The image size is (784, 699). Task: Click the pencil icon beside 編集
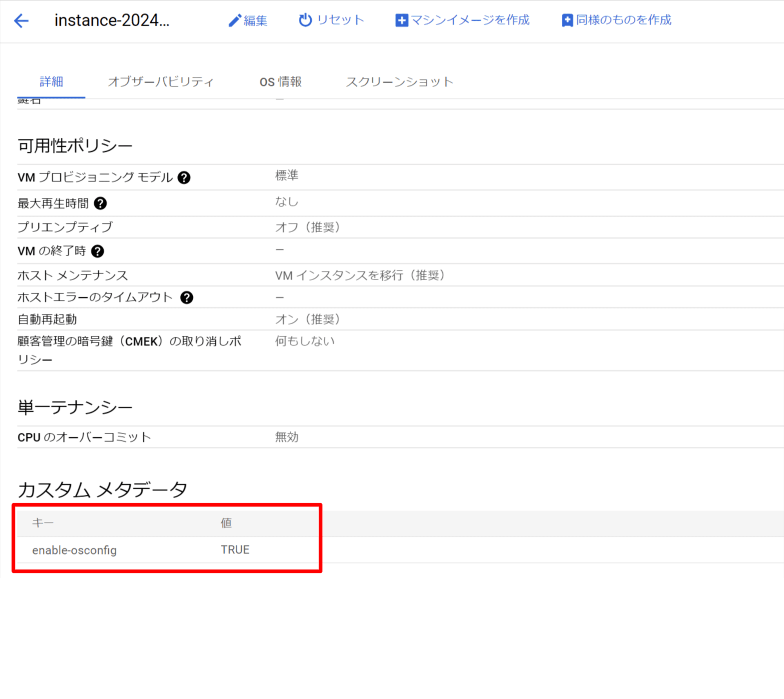[234, 20]
